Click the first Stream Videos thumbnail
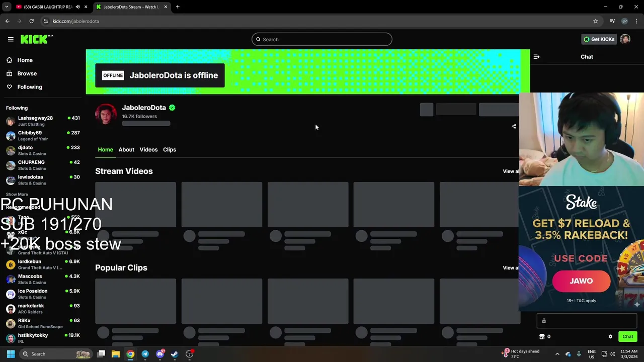 click(x=136, y=205)
